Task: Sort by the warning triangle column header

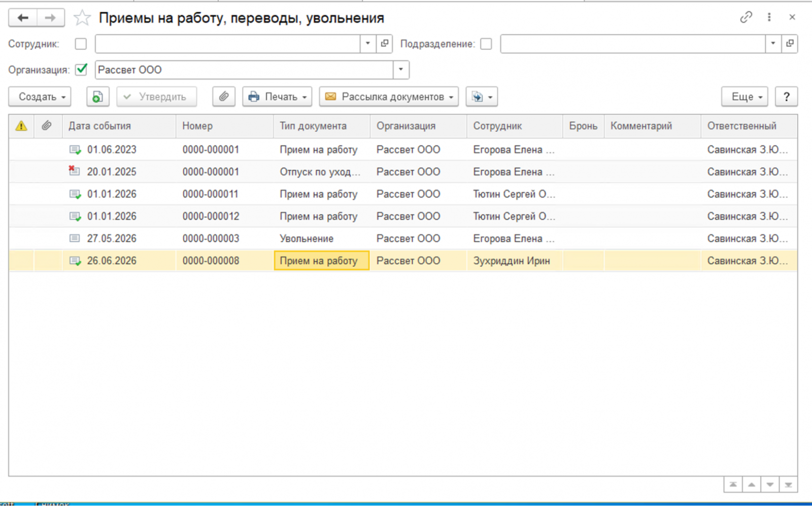Action: [21, 126]
